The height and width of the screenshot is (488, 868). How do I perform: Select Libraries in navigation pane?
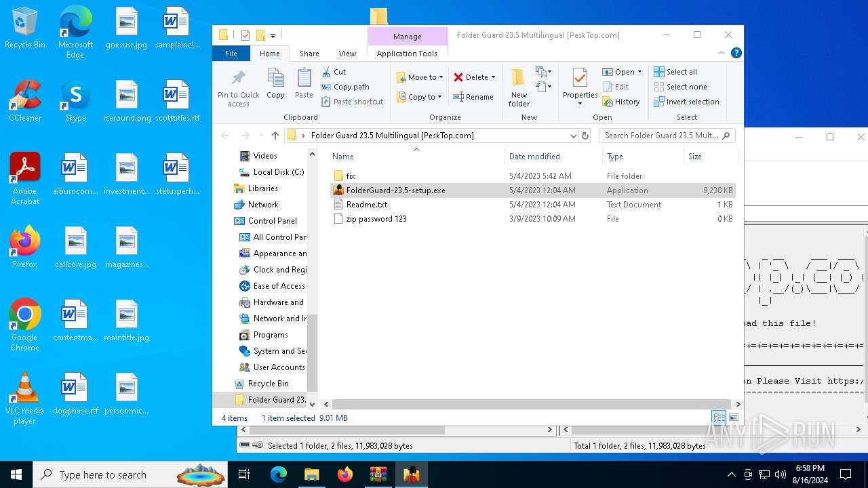tap(256, 188)
